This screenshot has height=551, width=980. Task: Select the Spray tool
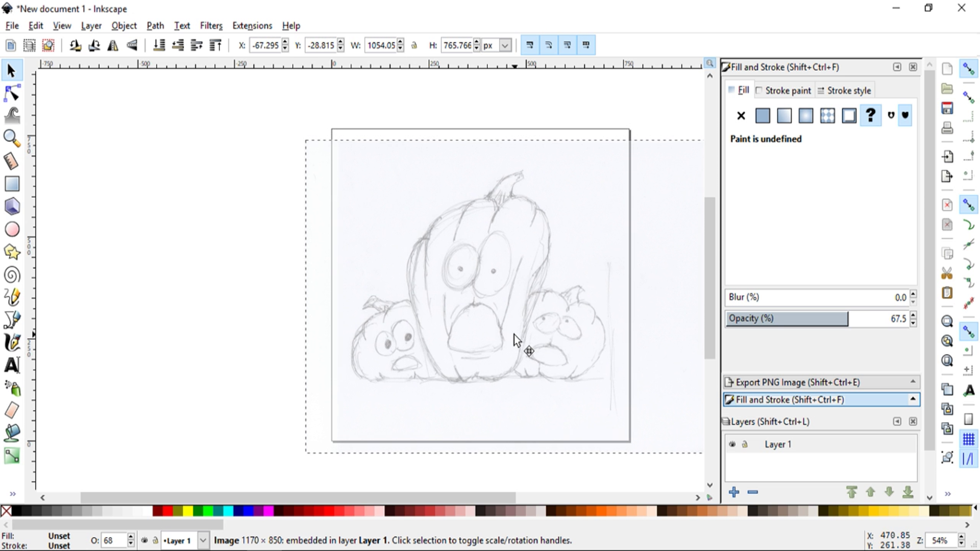tap(11, 388)
